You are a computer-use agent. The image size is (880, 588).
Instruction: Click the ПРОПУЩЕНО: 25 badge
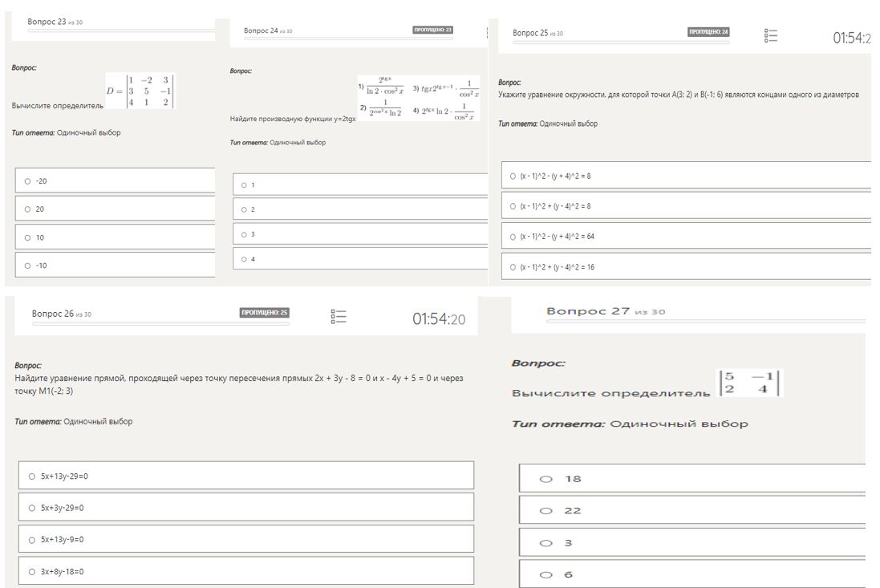265,313
